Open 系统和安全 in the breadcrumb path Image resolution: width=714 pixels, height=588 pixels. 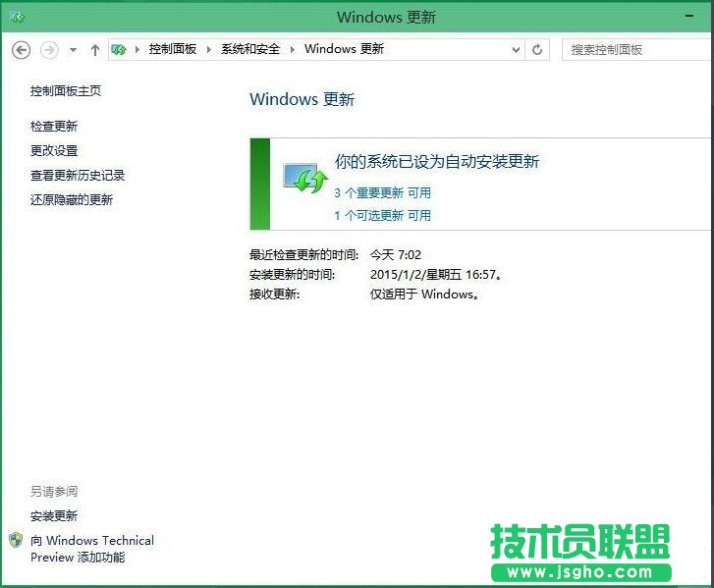click(x=250, y=49)
